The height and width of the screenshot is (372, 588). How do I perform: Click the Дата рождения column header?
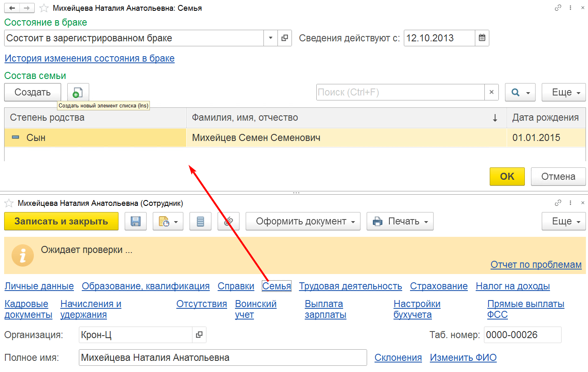pos(546,118)
